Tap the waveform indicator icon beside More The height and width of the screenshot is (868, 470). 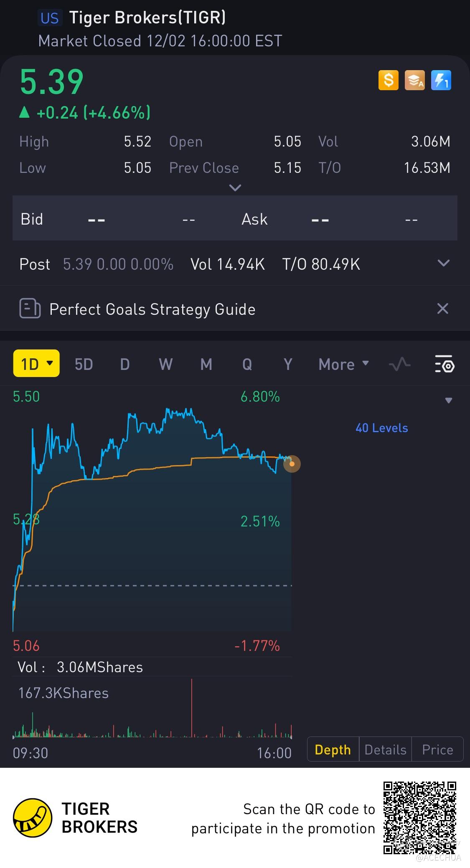399,364
